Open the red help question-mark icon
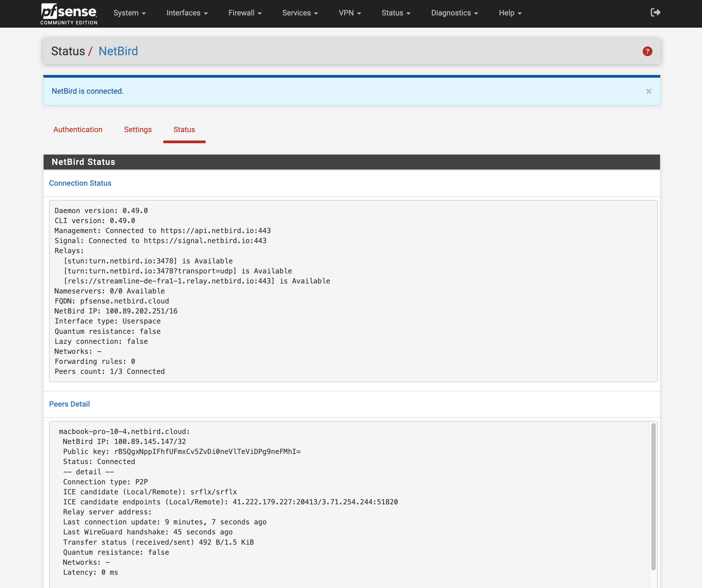702x588 pixels. coord(647,51)
